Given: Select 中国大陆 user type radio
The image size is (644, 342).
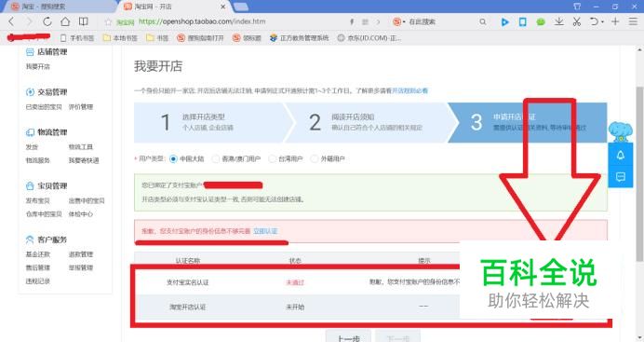Looking at the screenshot, I should pos(173,158).
